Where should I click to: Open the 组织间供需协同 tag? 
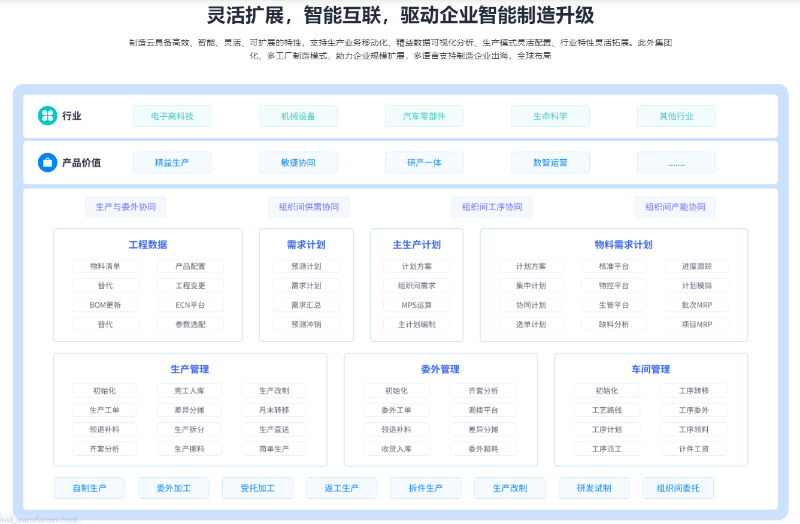(x=309, y=207)
